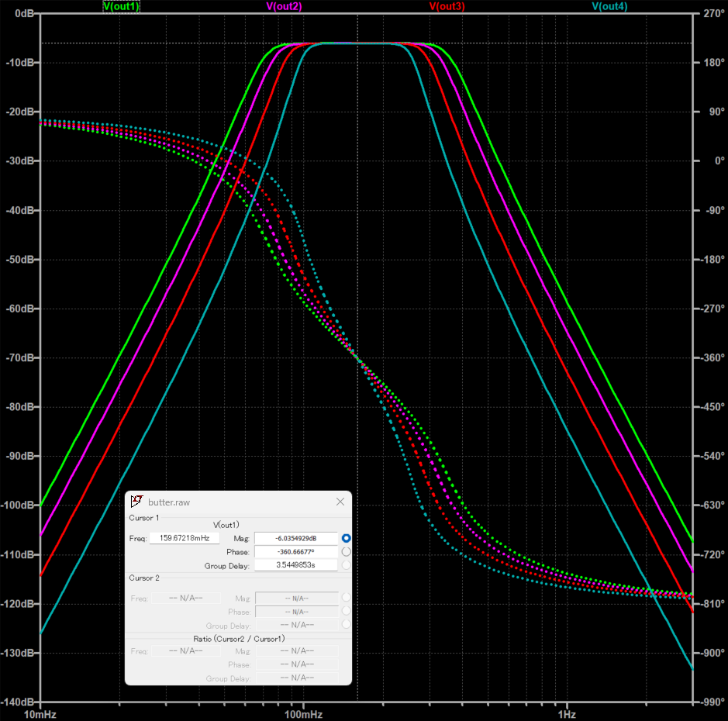Click the Ratio Freq field
The image size is (728, 721).
tap(186, 651)
